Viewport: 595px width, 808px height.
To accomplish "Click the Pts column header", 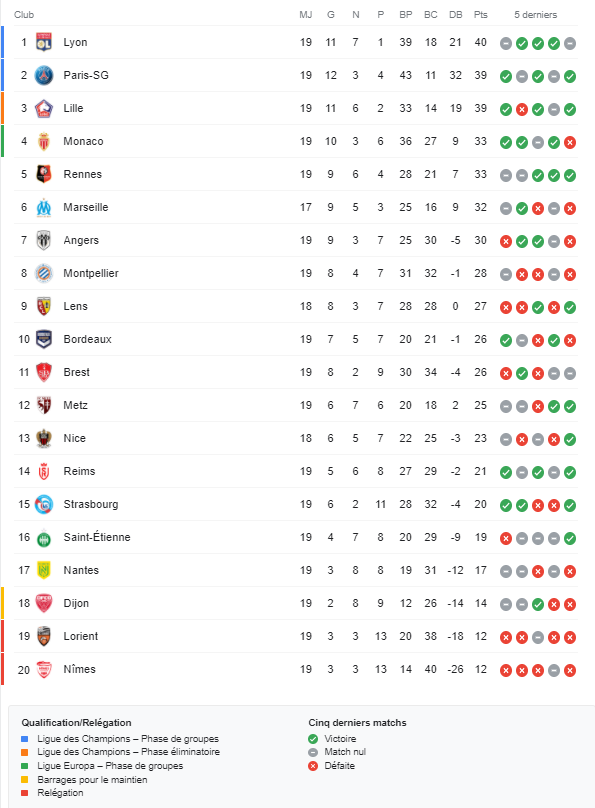I will tap(481, 14).
